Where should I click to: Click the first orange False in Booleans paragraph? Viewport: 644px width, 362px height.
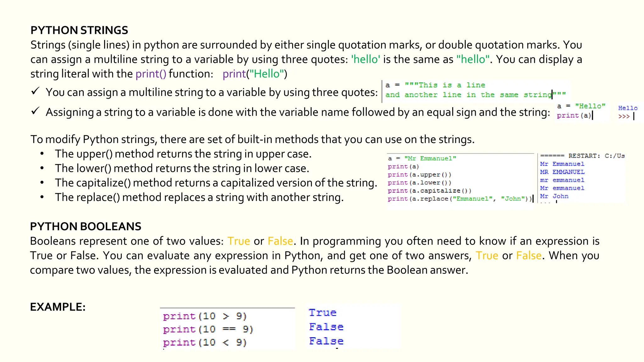[280, 241]
